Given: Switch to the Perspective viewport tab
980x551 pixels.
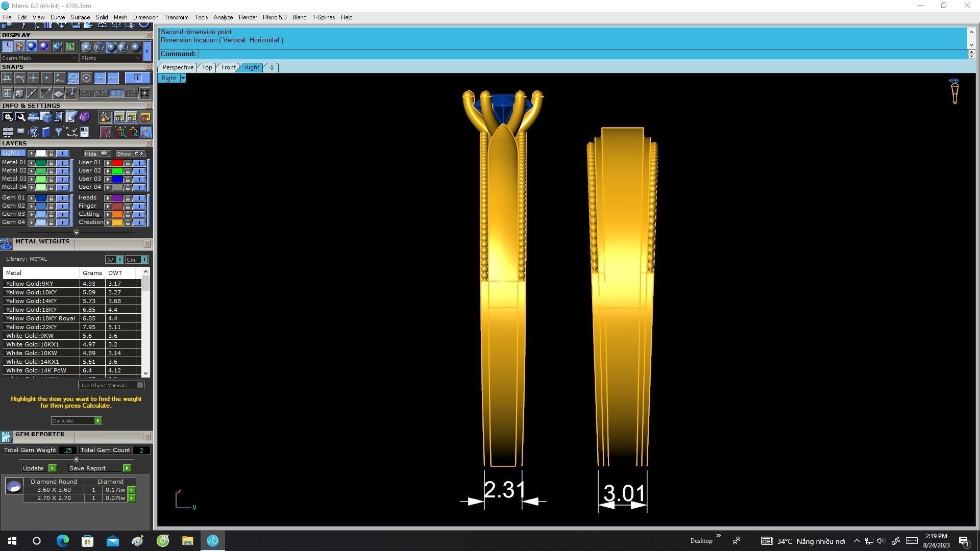Looking at the screenshot, I should 178,67.
